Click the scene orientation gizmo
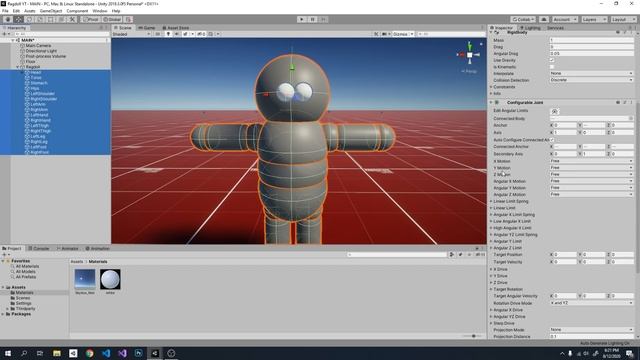Image resolution: width=640 pixels, height=360 pixels. (x=469, y=54)
